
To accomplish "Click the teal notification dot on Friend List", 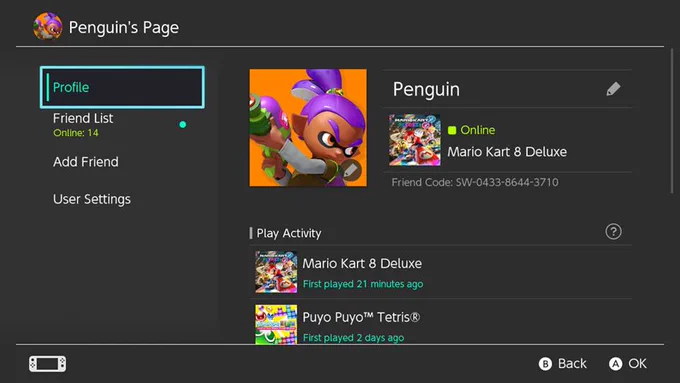I will [183, 124].
